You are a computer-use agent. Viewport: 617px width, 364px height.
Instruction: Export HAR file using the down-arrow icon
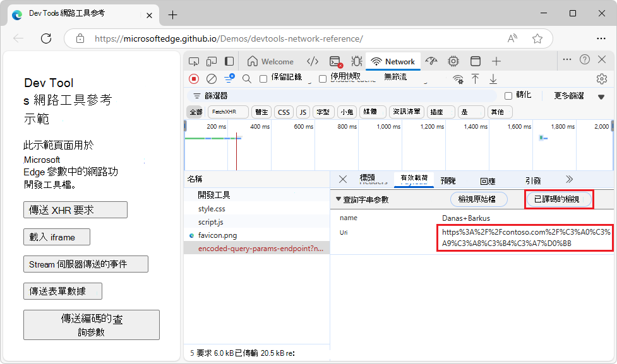(x=493, y=78)
